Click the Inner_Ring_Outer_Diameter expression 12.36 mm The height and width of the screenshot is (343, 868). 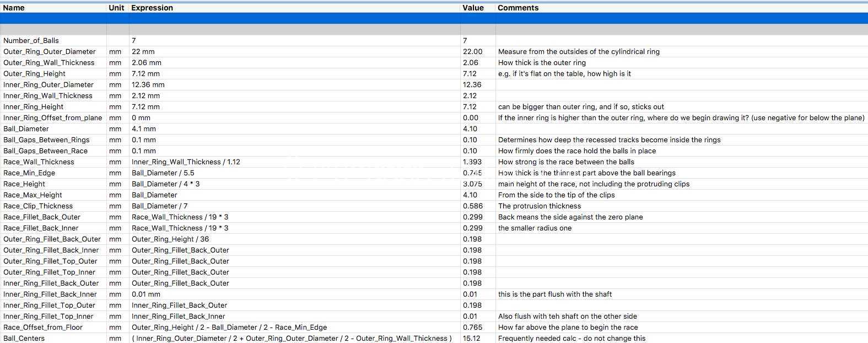click(x=148, y=84)
